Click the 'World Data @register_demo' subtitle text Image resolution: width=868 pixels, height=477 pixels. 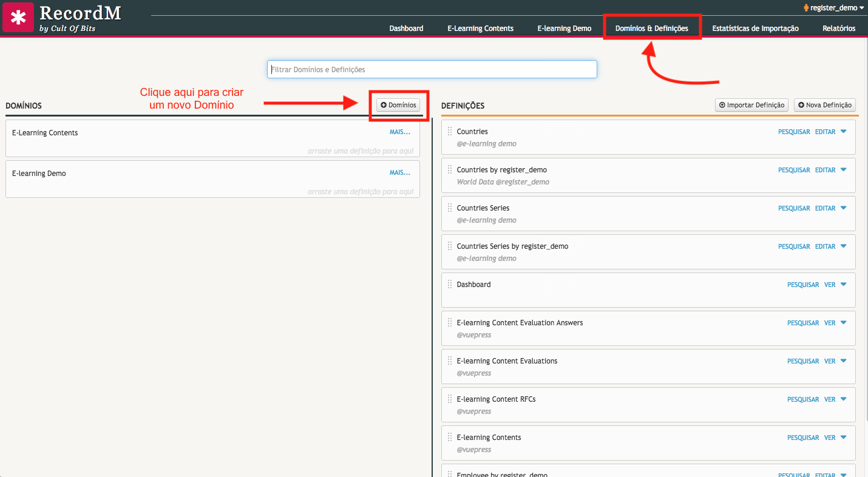[x=503, y=182]
